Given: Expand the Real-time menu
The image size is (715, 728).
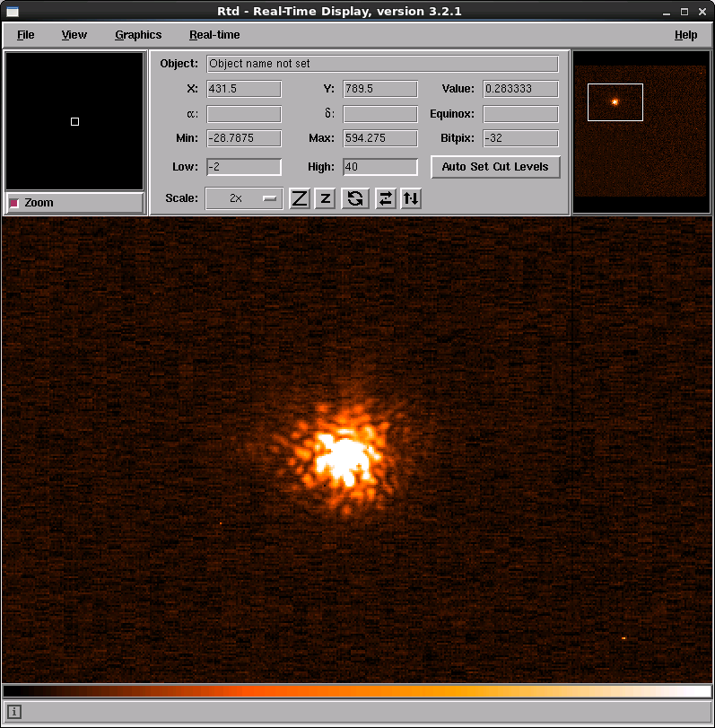Looking at the screenshot, I should pyautogui.click(x=214, y=35).
